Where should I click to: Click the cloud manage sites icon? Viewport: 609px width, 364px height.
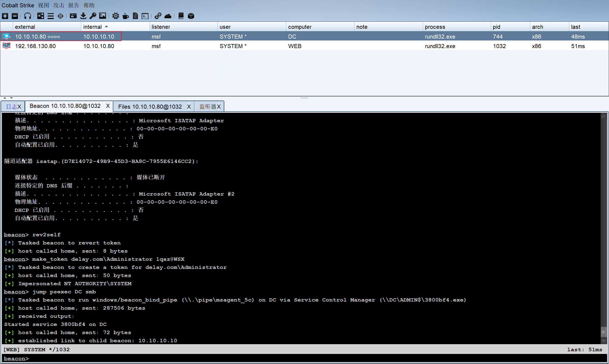[168, 16]
